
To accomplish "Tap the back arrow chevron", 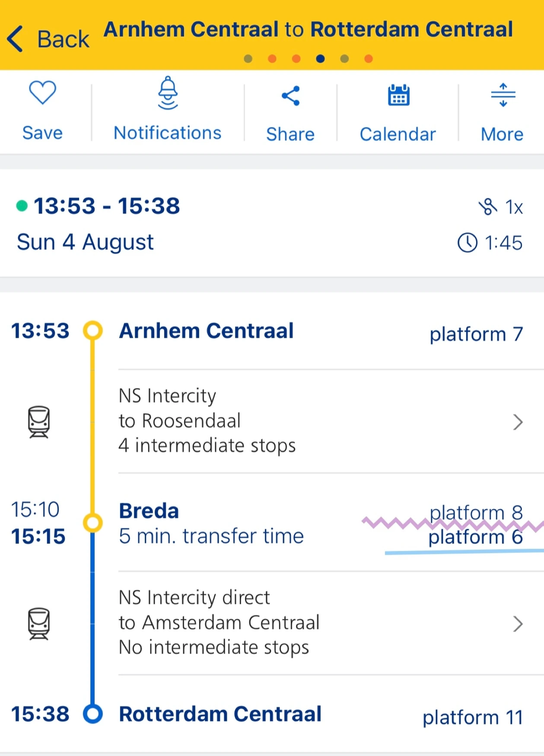I will pyautogui.click(x=16, y=39).
